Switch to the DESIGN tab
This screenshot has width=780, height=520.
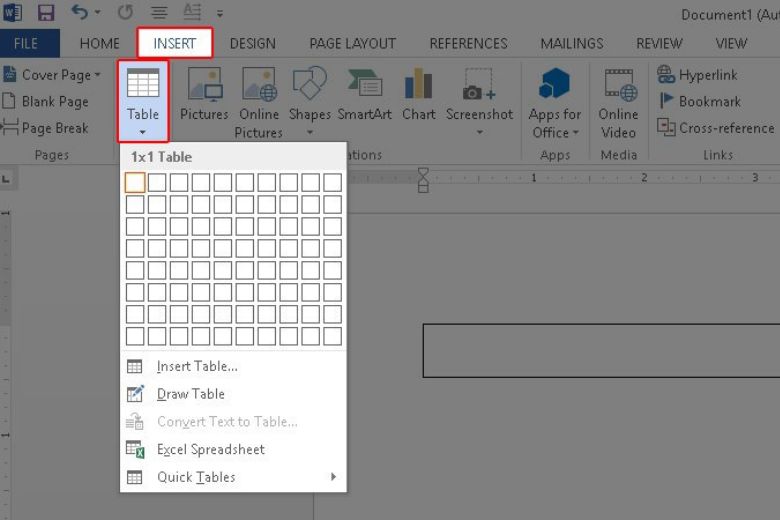click(253, 44)
